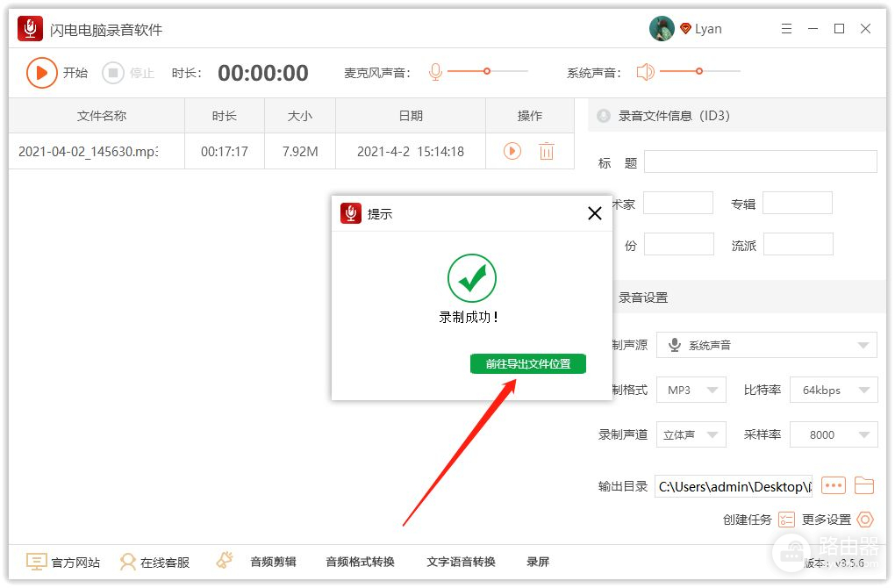This screenshot has height=588, width=895.
Task: Expand the recording source 系统声音 dropdown
Action: click(864, 346)
